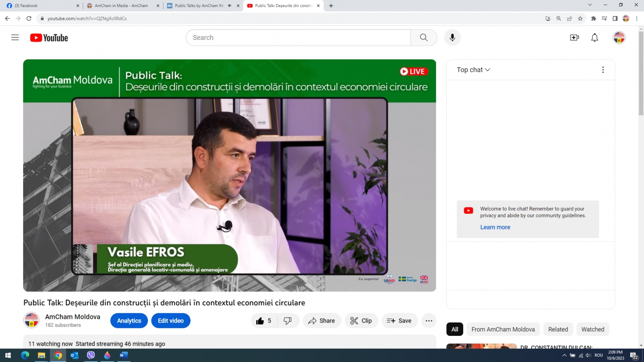Expand the Top chat dropdown

pyautogui.click(x=473, y=70)
